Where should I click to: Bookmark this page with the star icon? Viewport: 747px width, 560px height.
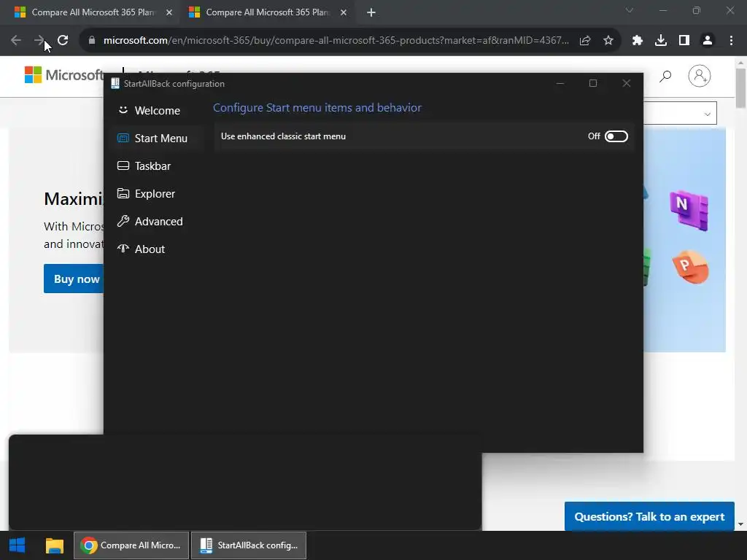[x=608, y=41]
